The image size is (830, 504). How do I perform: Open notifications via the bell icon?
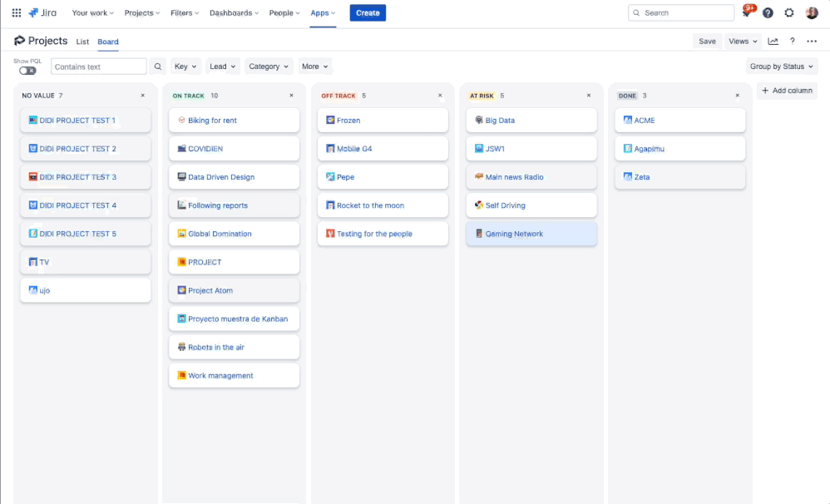point(748,12)
